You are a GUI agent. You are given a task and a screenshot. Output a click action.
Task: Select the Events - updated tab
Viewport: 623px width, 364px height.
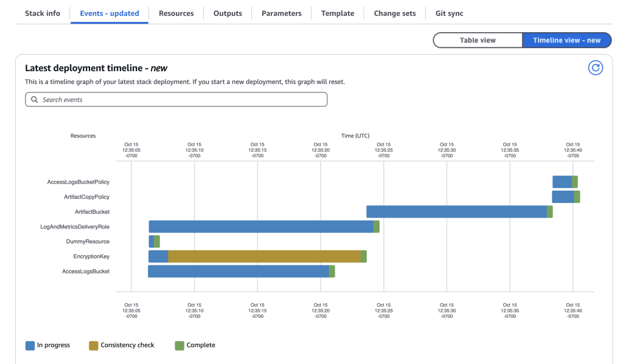[109, 13]
